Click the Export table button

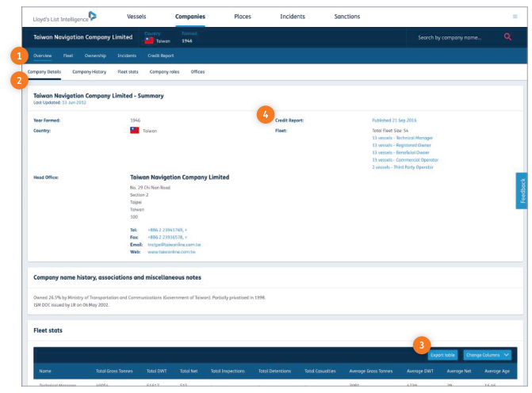(442, 355)
